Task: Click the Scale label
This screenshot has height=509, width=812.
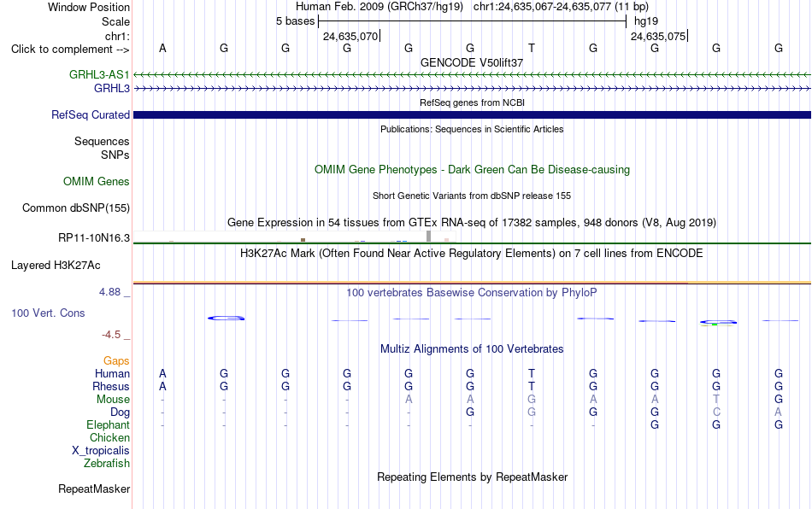Action: click(x=115, y=21)
